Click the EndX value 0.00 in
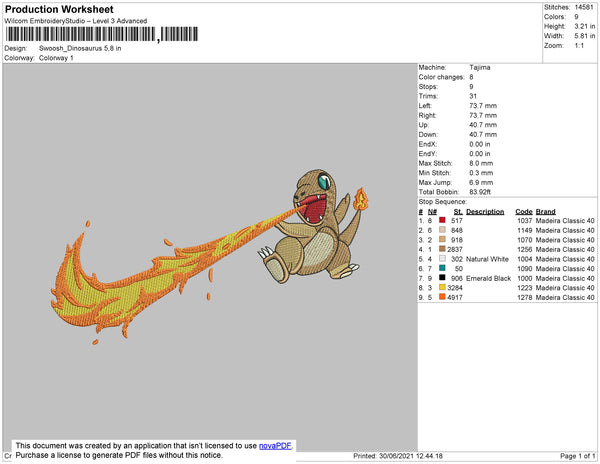This screenshot has height=464, width=600. point(479,144)
